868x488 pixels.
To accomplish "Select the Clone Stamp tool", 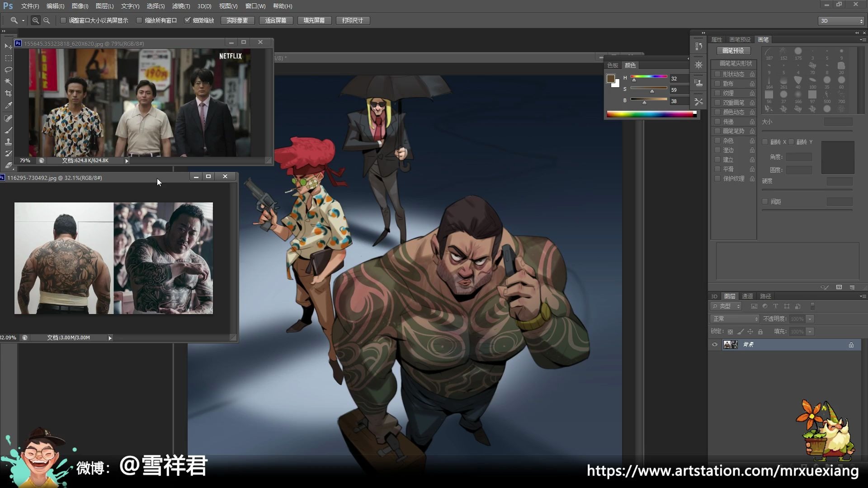I will coord(8,142).
